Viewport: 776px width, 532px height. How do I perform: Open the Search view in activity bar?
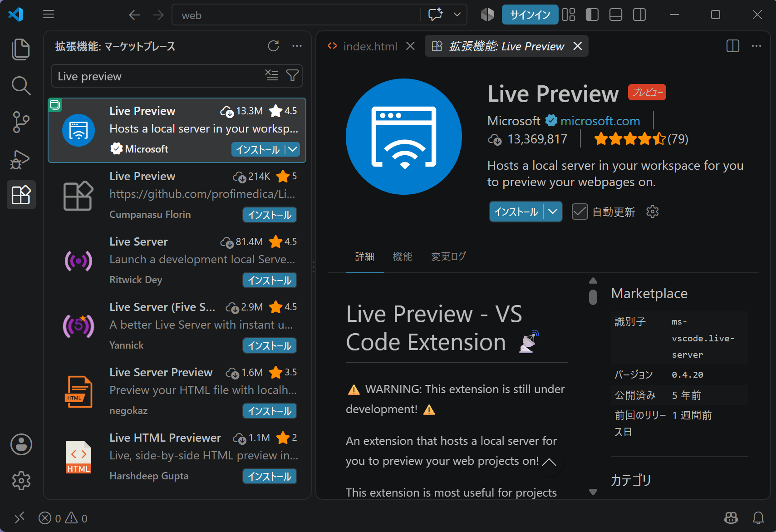[x=21, y=85]
